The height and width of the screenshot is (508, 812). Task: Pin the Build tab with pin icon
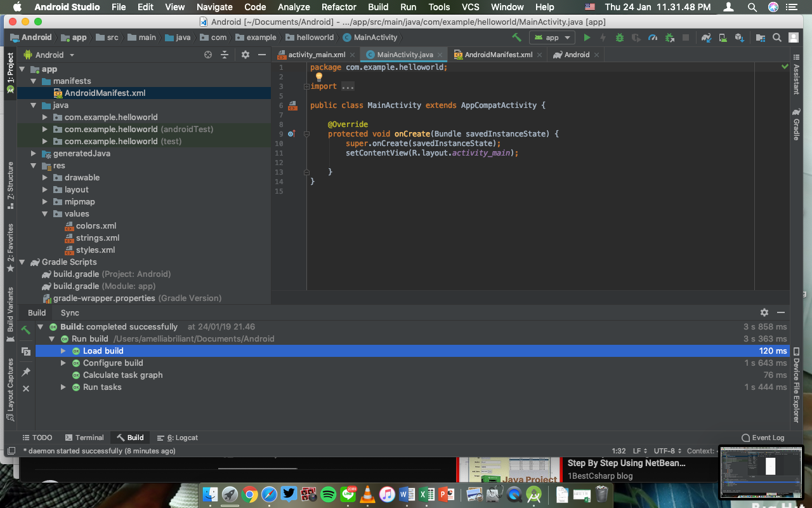[x=26, y=371]
